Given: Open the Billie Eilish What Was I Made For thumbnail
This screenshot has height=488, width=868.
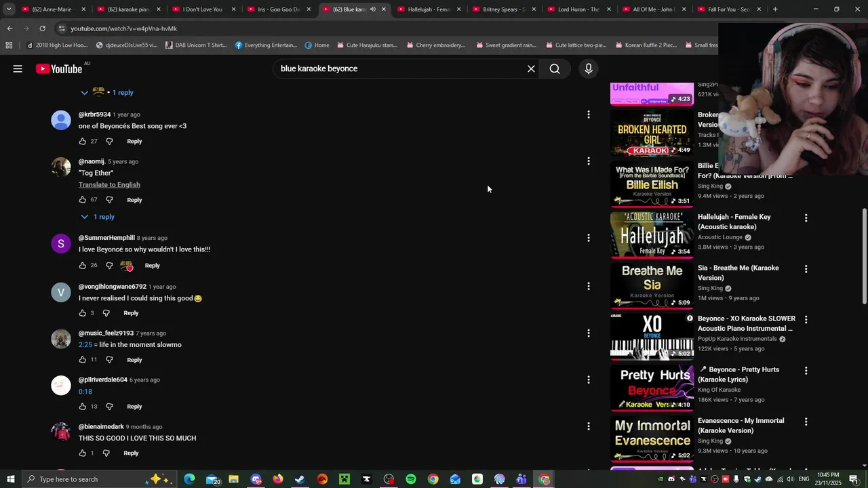Looking at the screenshot, I should pyautogui.click(x=652, y=183).
